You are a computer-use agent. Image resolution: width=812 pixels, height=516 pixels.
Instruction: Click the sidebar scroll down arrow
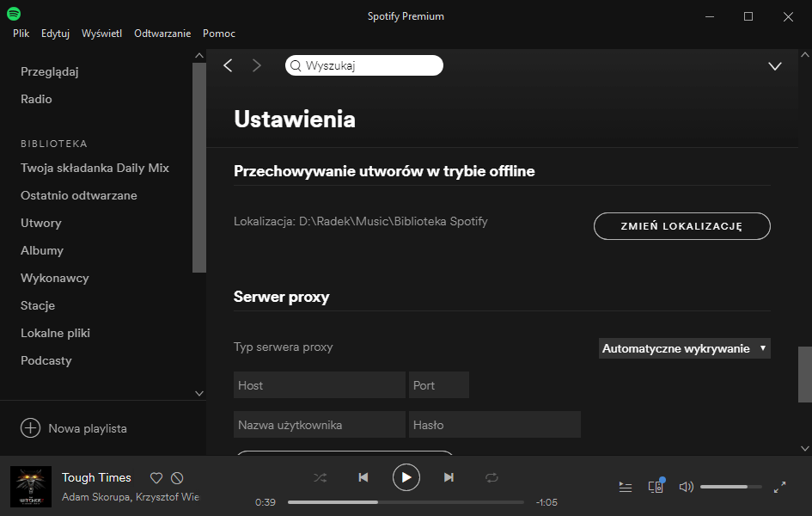point(199,394)
